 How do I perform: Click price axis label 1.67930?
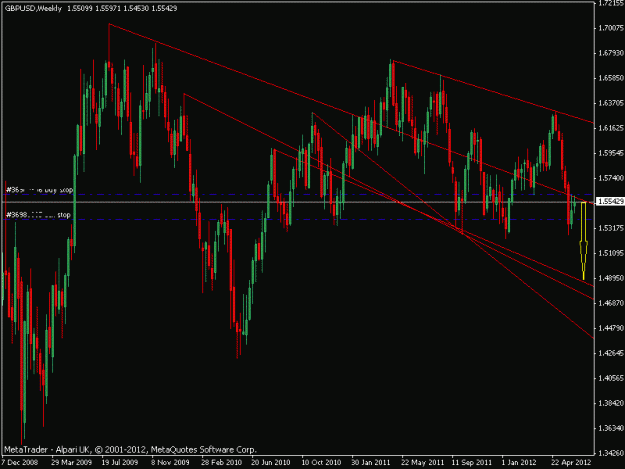611,53
